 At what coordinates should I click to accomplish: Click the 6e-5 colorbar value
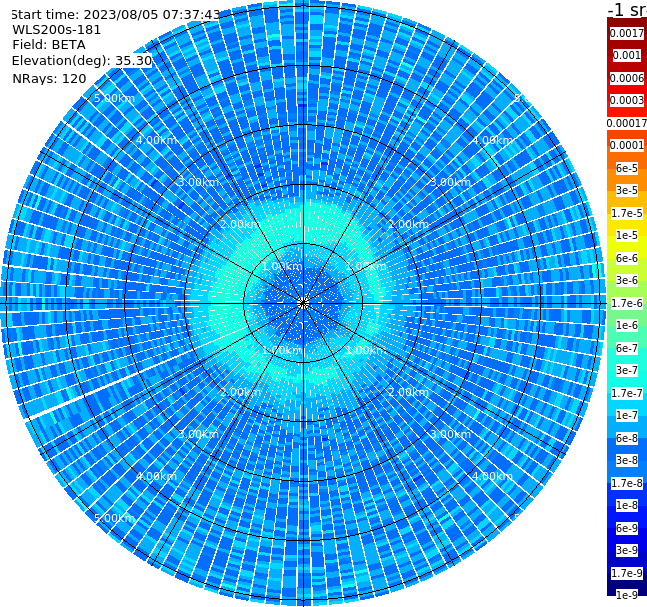pyautogui.click(x=627, y=168)
